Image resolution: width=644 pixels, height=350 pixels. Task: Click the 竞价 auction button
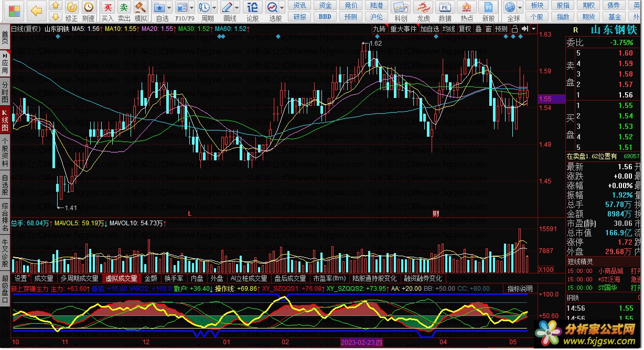coord(351,5)
